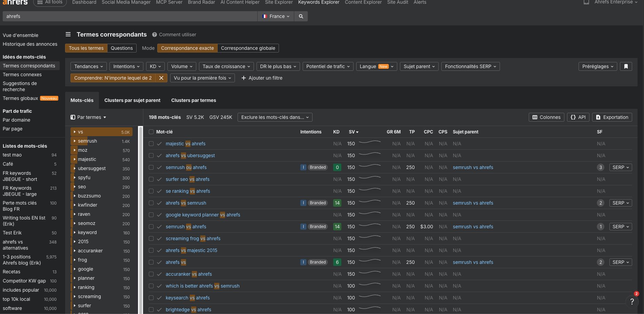The image size is (644, 314).
Task: Check the majestic vs ahrefs row checkbox
Action: tap(151, 144)
